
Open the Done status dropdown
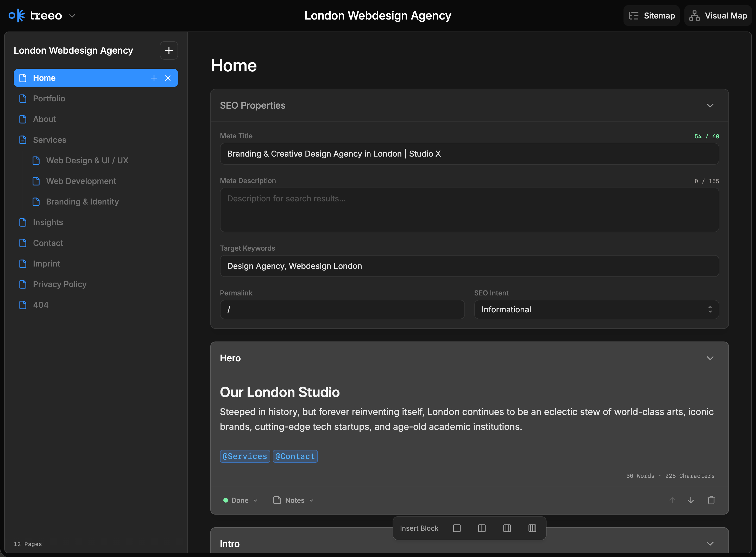240,500
